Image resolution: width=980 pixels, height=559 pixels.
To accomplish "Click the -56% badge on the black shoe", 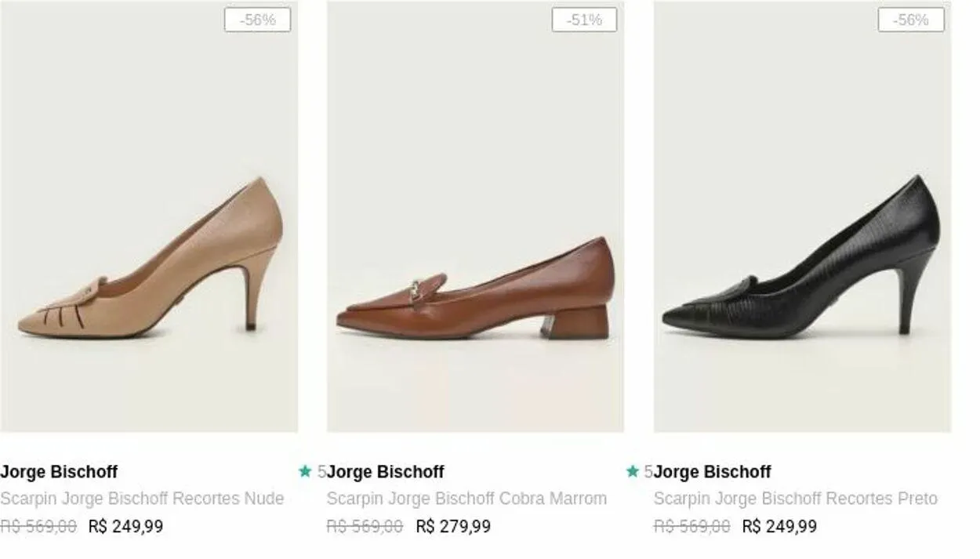I will pos(911,20).
